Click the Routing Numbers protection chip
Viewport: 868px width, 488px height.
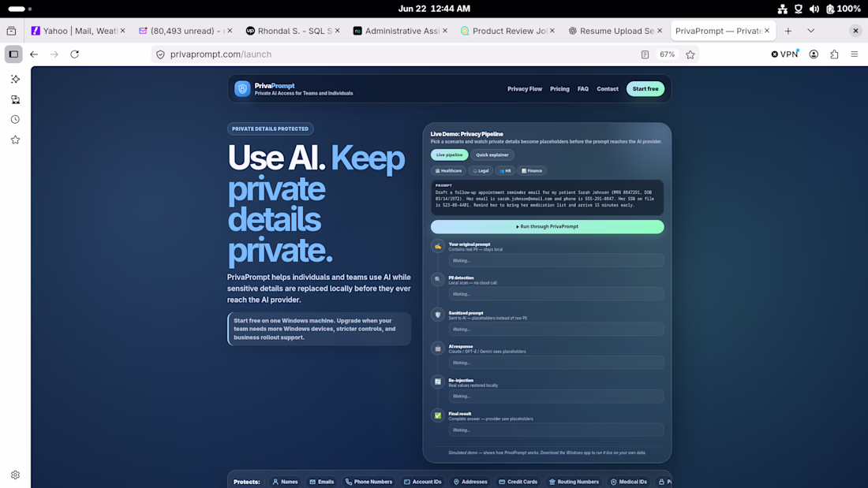574,482
